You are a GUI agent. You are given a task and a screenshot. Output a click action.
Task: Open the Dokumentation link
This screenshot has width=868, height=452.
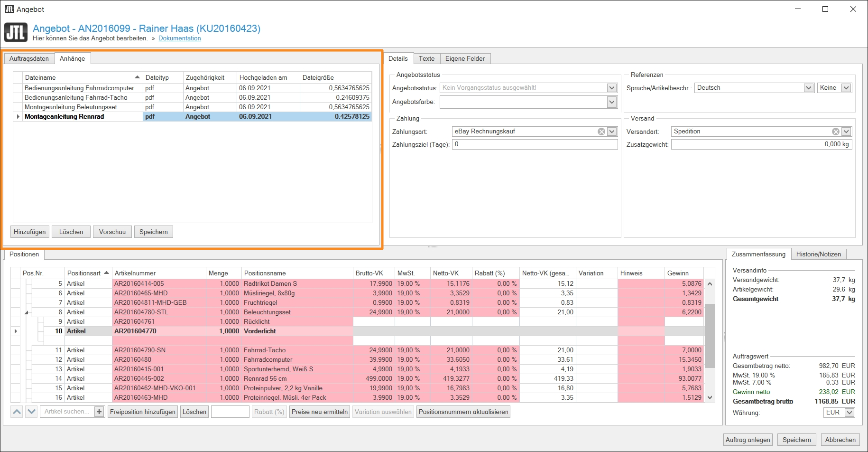click(179, 38)
